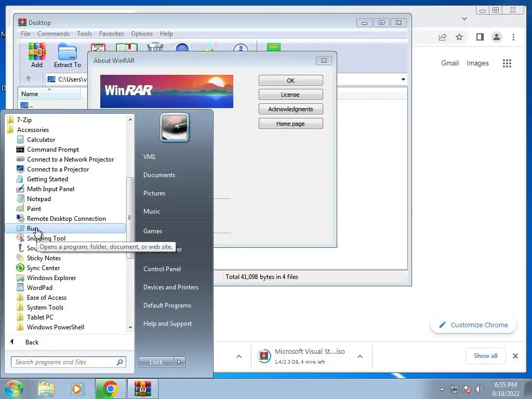Open the Google apps grid icon

pyautogui.click(x=507, y=63)
